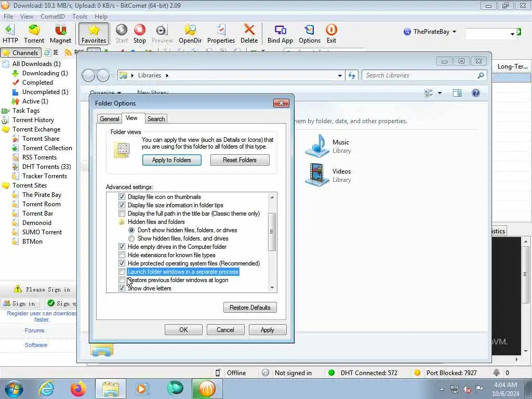The image size is (532, 399).
Task: Uncheck Display file size information in folder tips
Action: [x=122, y=205]
